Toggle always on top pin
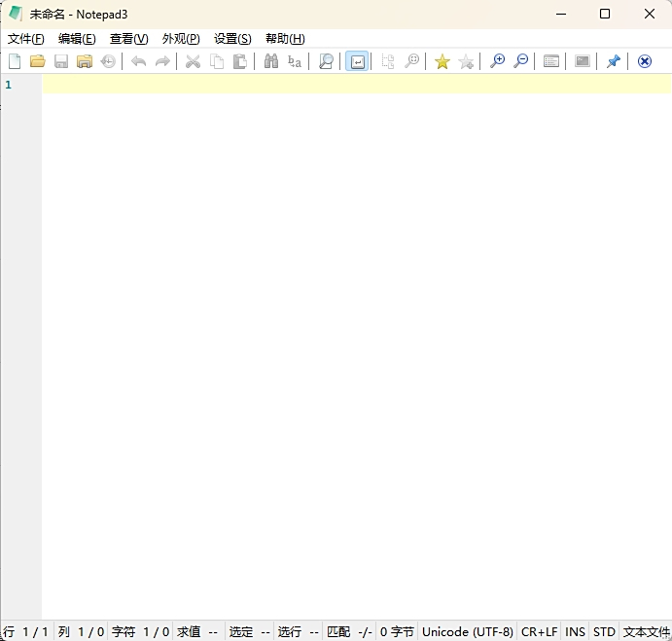The width and height of the screenshot is (672, 641). [614, 61]
